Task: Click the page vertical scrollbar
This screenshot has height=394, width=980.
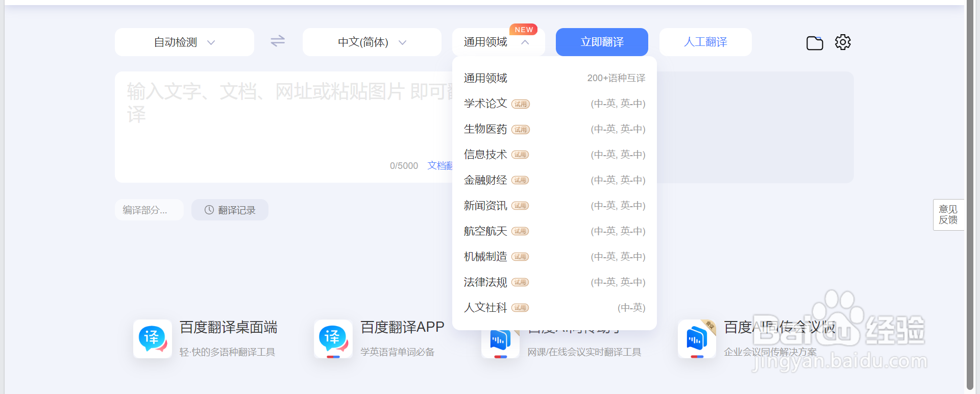Action: 970,194
